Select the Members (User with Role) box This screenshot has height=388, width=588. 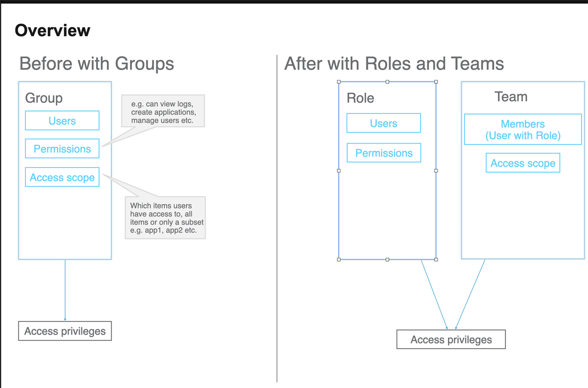coord(523,130)
